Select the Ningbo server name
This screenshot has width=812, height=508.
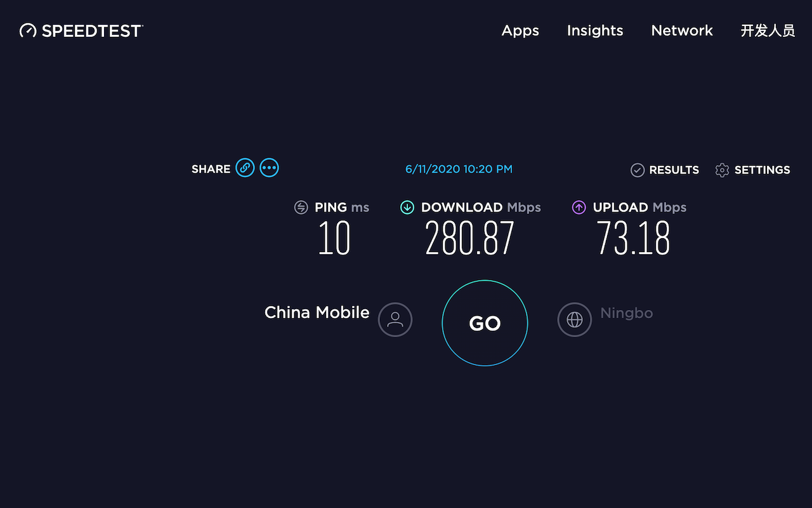pyautogui.click(x=626, y=313)
